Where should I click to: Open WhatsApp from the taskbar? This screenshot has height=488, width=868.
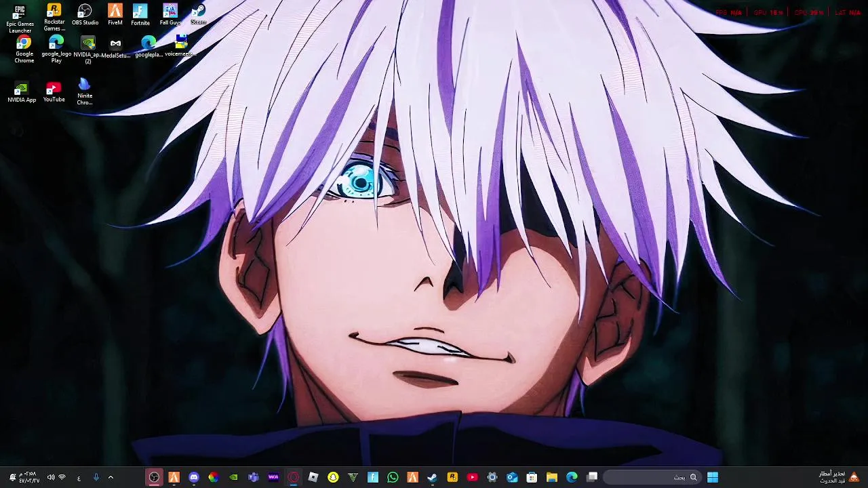[x=393, y=477]
